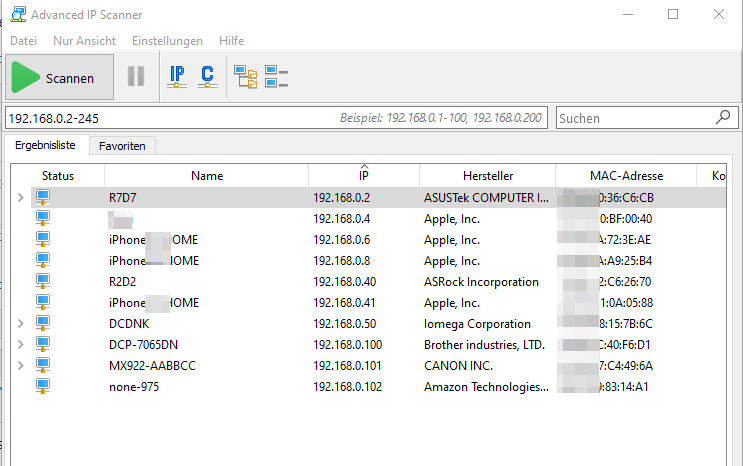743x466 pixels.
Task: Click the computer icon of DCDNK
Action: click(43, 323)
